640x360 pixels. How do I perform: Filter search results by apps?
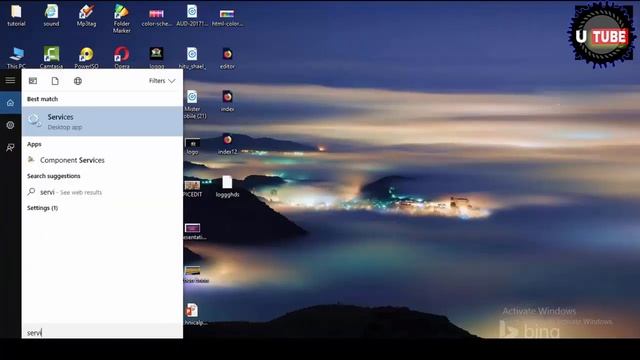coord(33,81)
